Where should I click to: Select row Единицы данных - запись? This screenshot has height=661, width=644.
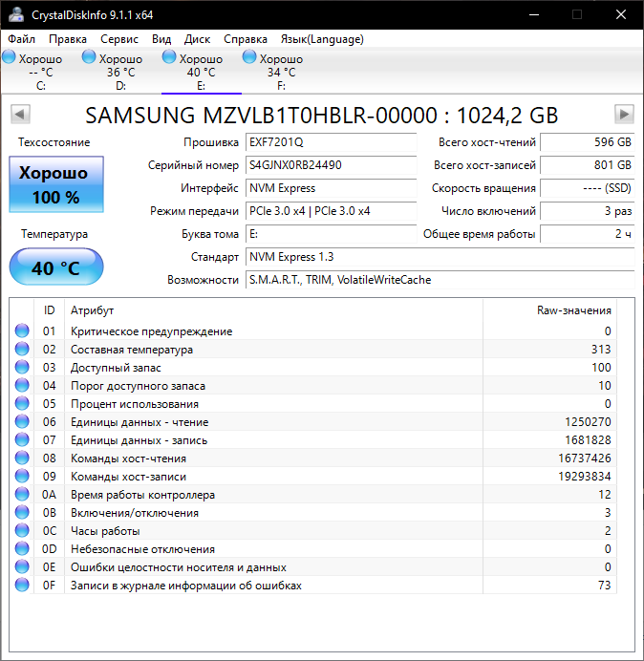coord(313,439)
